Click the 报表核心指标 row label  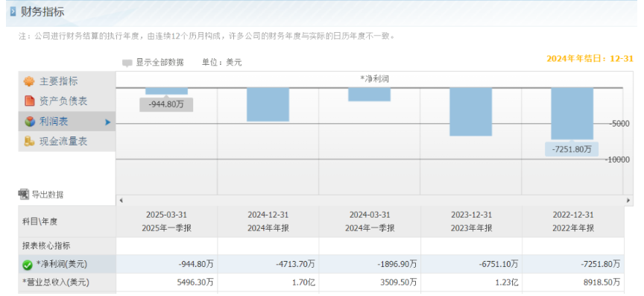46,246
